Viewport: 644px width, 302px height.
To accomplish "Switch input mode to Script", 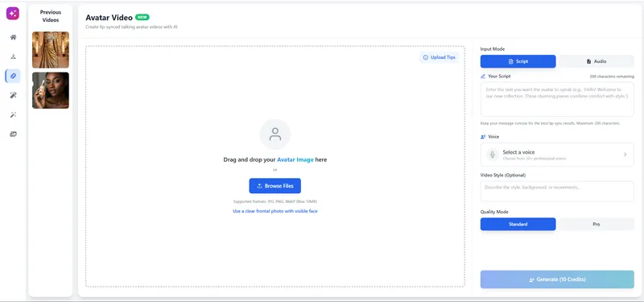I will 518,61.
